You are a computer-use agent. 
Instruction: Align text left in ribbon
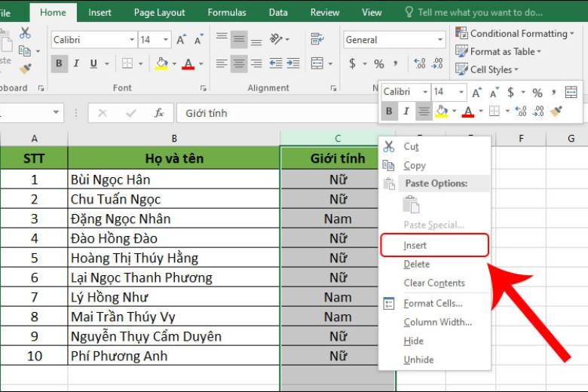click(222, 63)
